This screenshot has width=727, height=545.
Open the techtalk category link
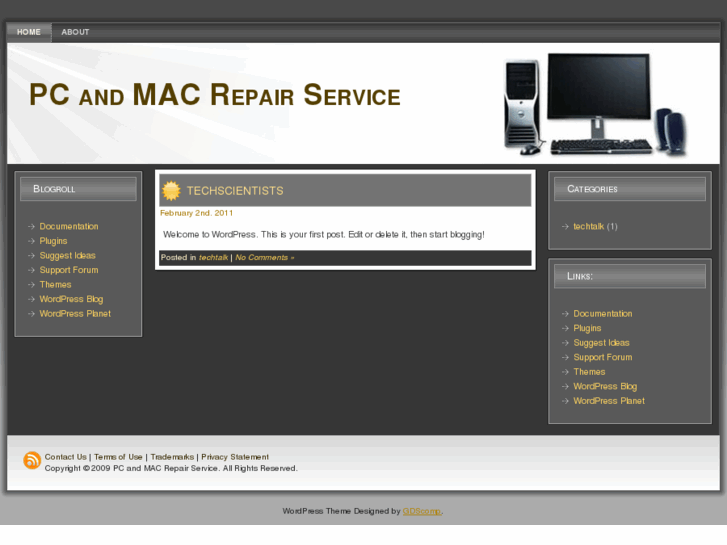[588, 226]
